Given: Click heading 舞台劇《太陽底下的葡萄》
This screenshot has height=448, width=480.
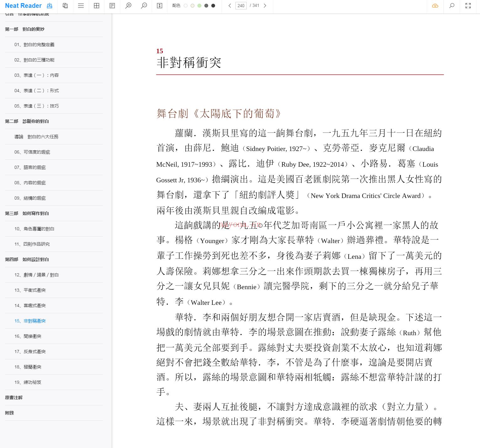Looking at the screenshot, I should pos(219,113).
